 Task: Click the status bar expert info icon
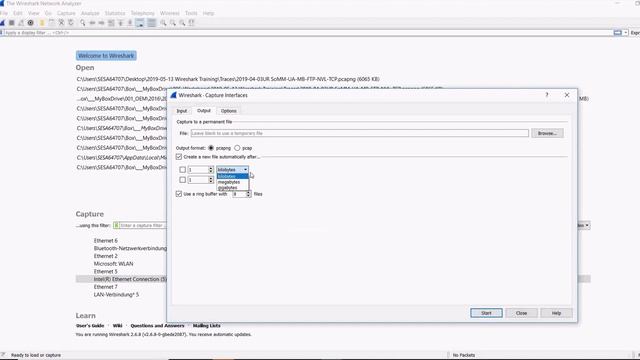3,355
